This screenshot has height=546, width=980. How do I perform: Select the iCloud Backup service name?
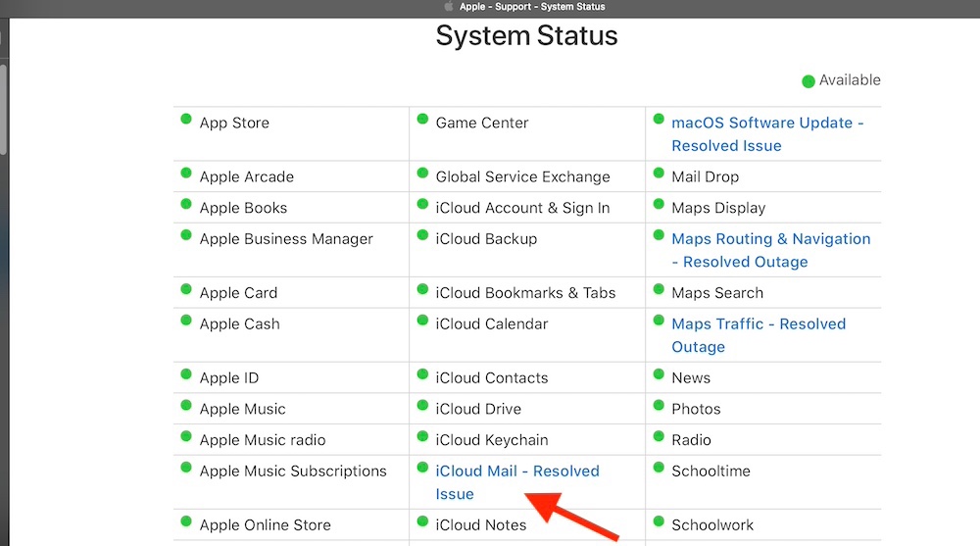point(486,239)
